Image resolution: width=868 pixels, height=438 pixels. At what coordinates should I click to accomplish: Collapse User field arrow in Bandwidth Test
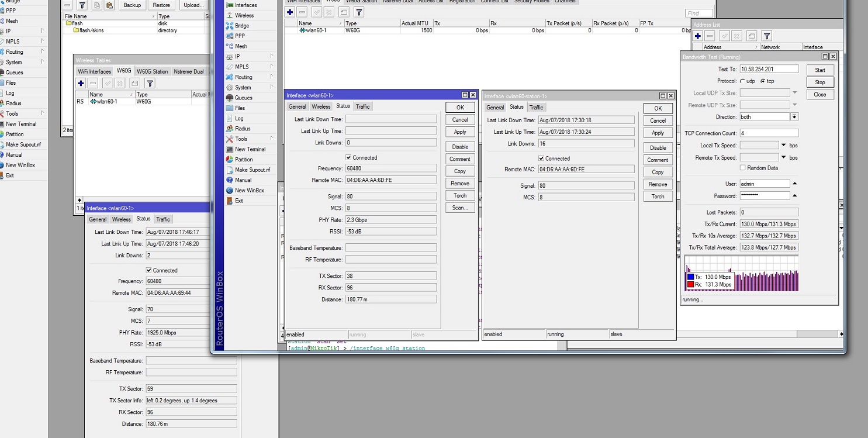(x=794, y=184)
